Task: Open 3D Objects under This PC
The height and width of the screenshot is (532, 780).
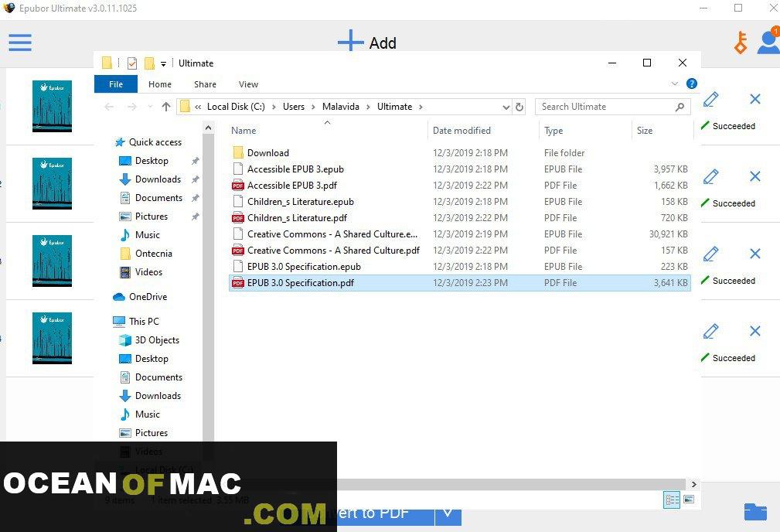Action: pos(149,340)
